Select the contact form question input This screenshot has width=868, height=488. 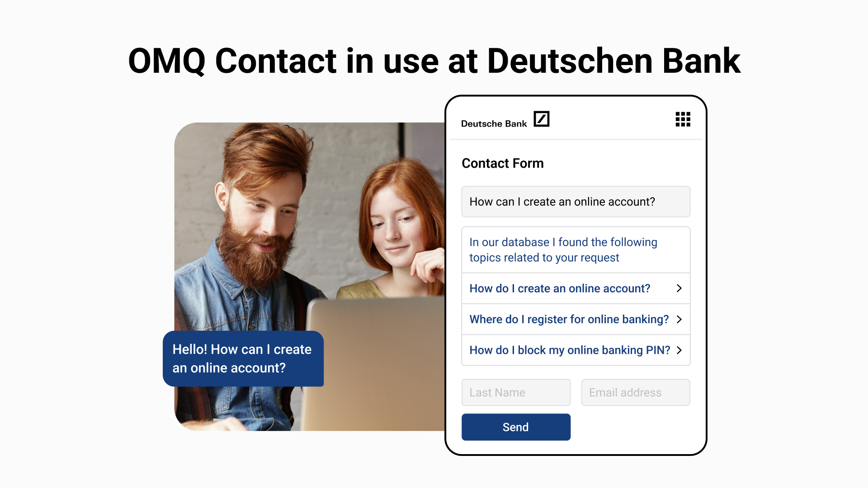click(576, 202)
